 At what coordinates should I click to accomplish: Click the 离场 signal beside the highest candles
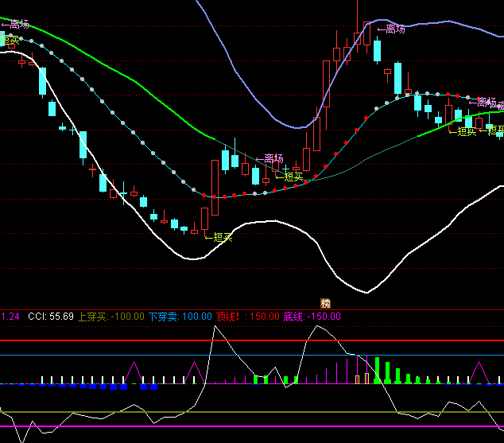(391, 29)
